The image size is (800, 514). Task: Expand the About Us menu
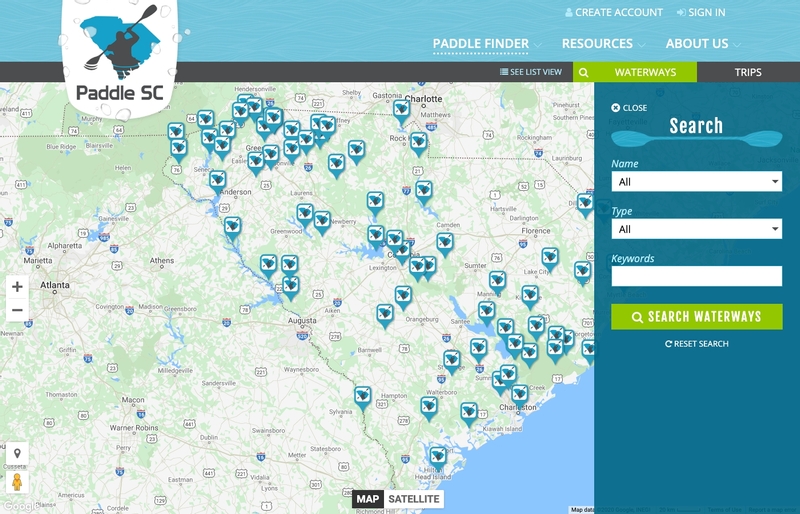coord(703,44)
